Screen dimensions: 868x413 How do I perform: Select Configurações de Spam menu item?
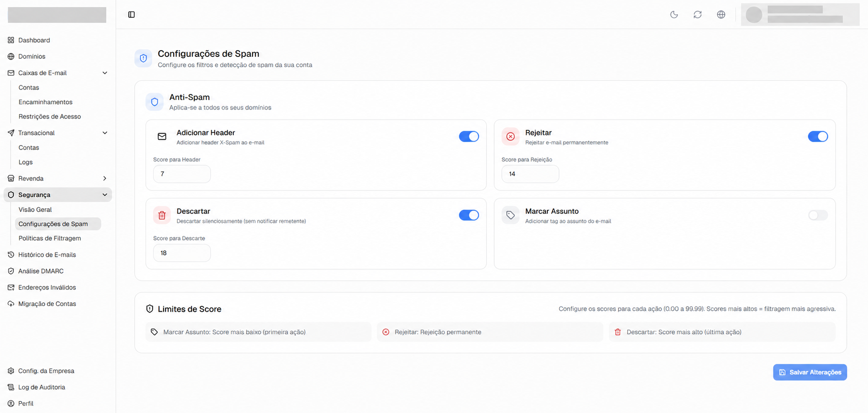58,224
